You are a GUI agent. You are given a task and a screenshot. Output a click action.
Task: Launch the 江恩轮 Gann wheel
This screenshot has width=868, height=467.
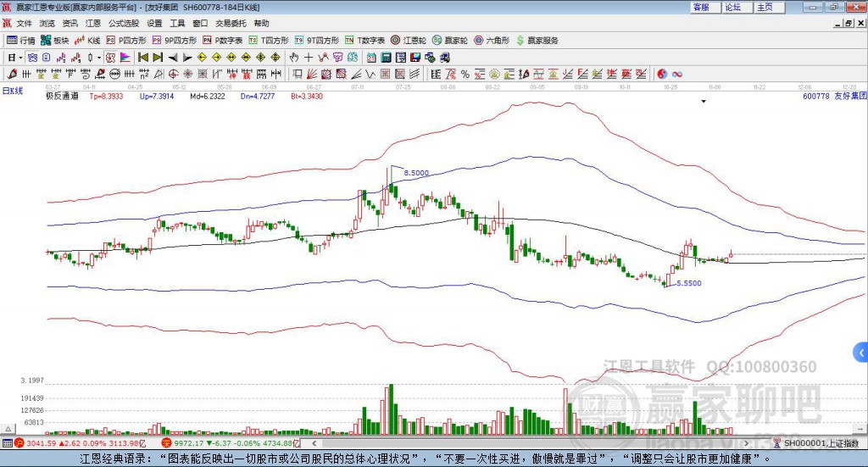pos(409,41)
